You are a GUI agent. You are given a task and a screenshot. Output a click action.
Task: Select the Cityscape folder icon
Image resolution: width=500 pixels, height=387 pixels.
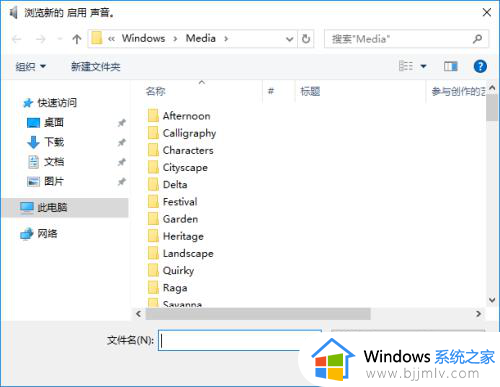click(x=153, y=167)
